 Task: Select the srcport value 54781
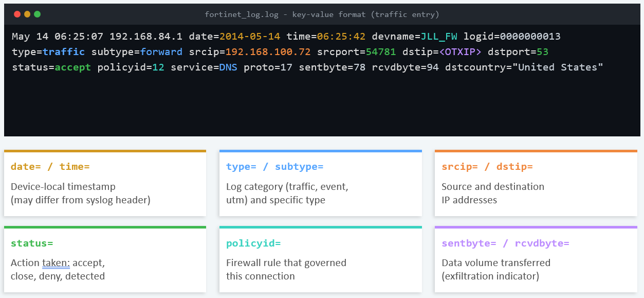[x=380, y=51]
